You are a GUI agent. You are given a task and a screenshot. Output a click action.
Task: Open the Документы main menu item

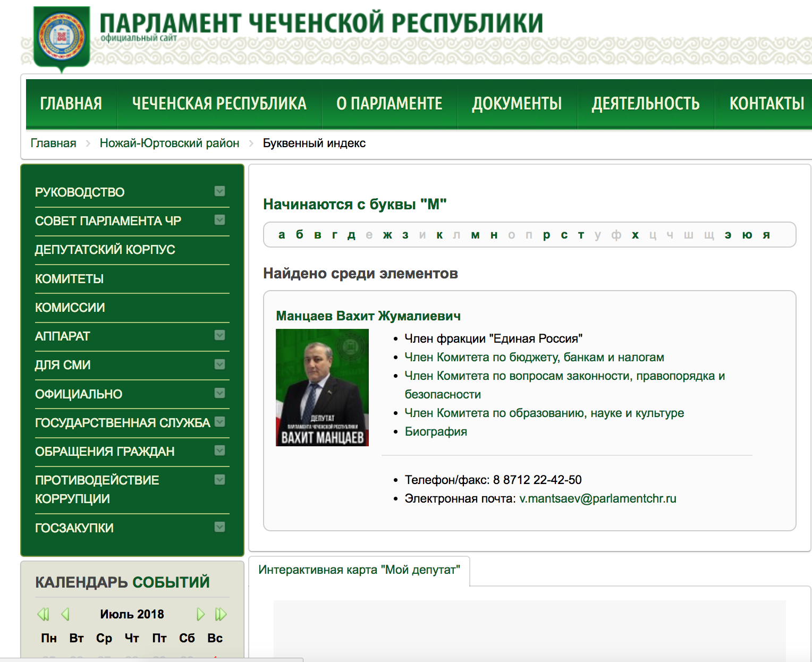tap(517, 104)
